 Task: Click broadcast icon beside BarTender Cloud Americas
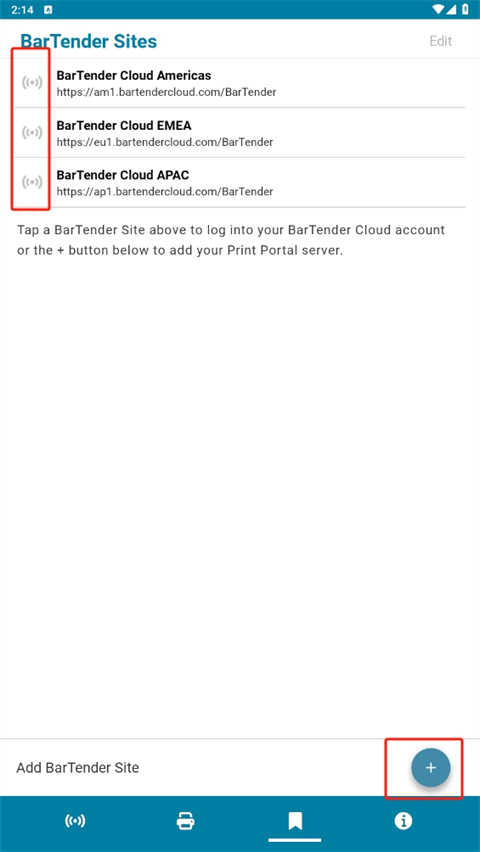32,83
